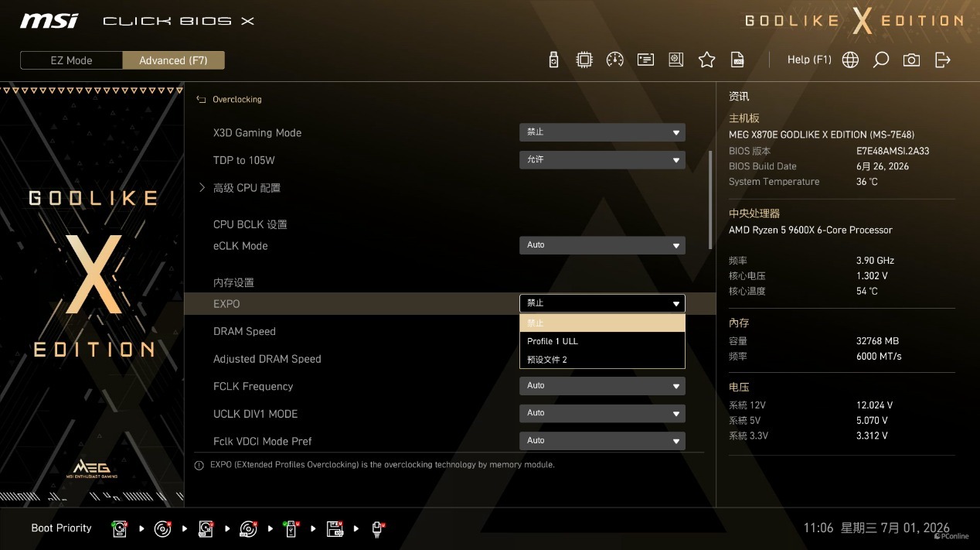Image resolution: width=980 pixels, height=550 pixels.
Task: Click BIOS version E7E48AMSI.2A33 value
Action: point(893,151)
